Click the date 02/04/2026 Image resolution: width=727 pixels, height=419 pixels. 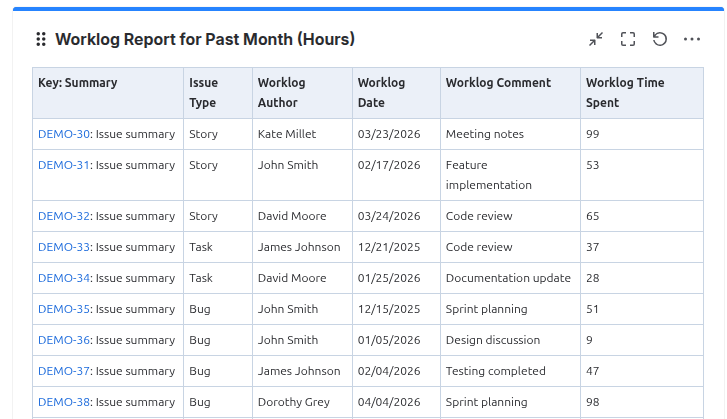tap(389, 371)
